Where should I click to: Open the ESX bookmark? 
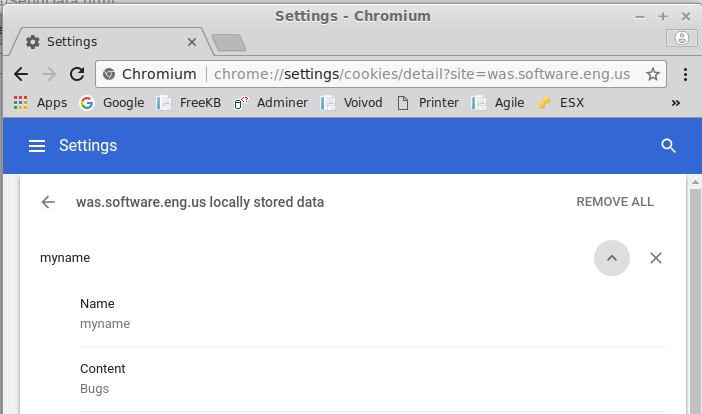pyautogui.click(x=561, y=103)
